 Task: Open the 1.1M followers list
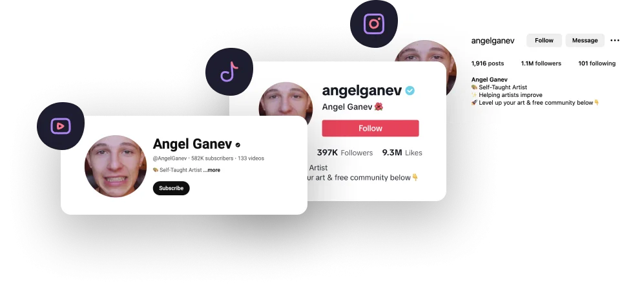541,63
